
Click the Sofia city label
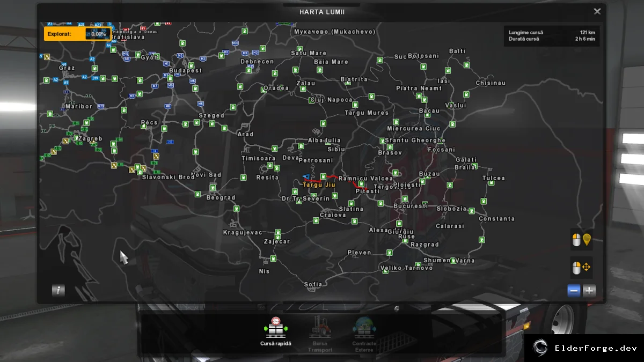click(313, 284)
